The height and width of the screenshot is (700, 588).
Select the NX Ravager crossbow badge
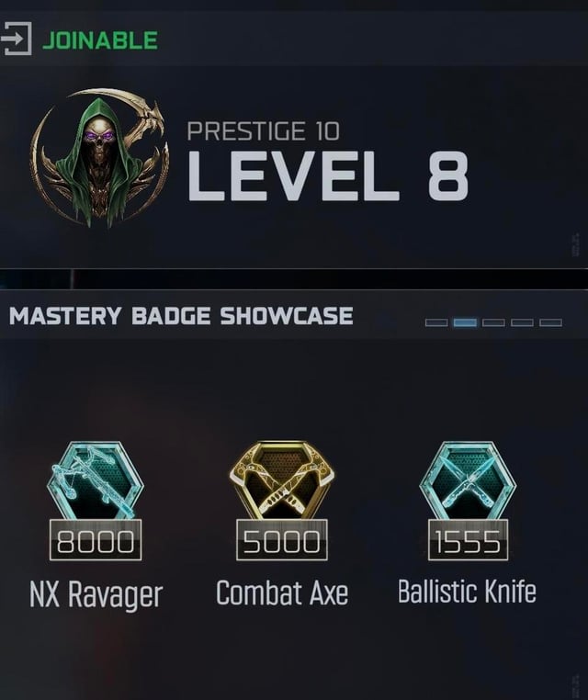(x=96, y=481)
